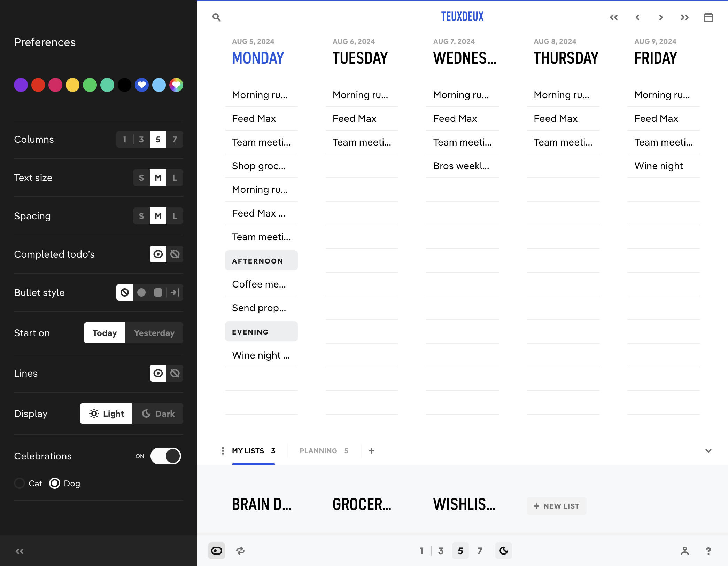Choose the Light display button
Viewport: 728px width, 566px height.
[106, 414]
